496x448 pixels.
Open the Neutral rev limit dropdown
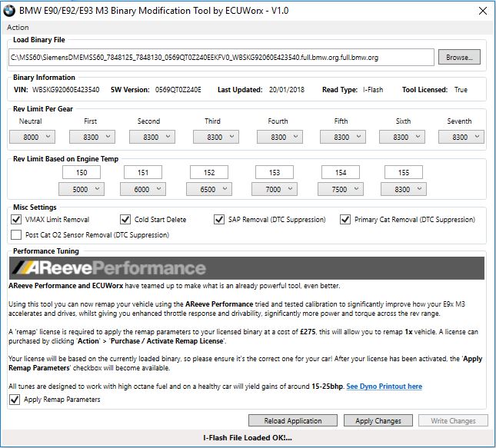click(x=32, y=137)
